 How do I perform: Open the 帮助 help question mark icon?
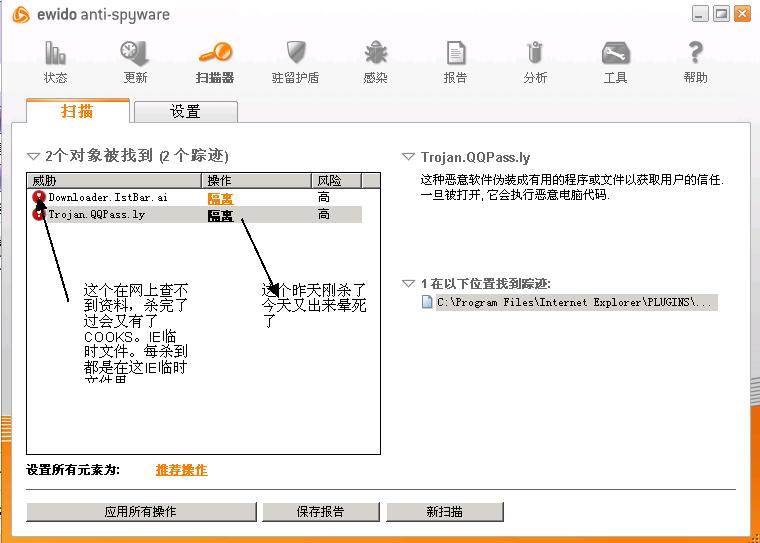[x=695, y=52]
